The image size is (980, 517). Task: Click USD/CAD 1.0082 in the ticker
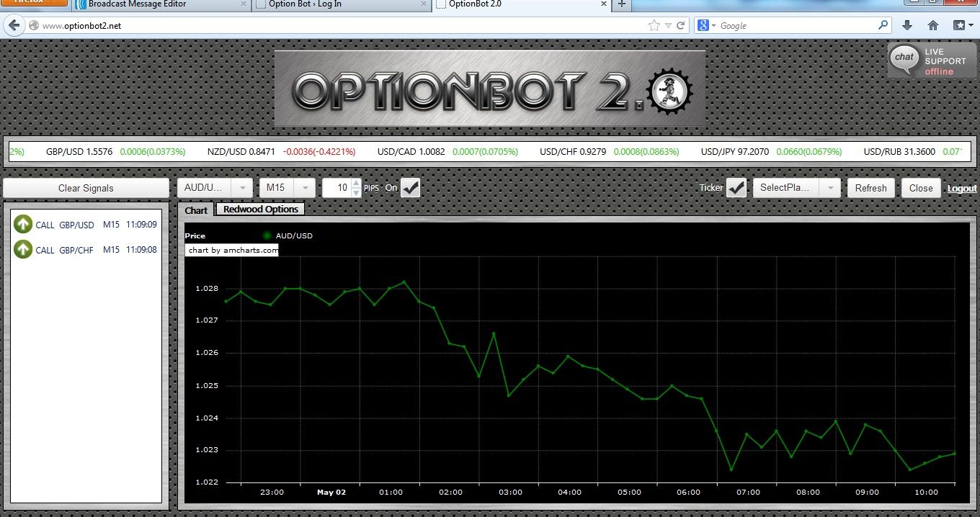coord(411,152)
